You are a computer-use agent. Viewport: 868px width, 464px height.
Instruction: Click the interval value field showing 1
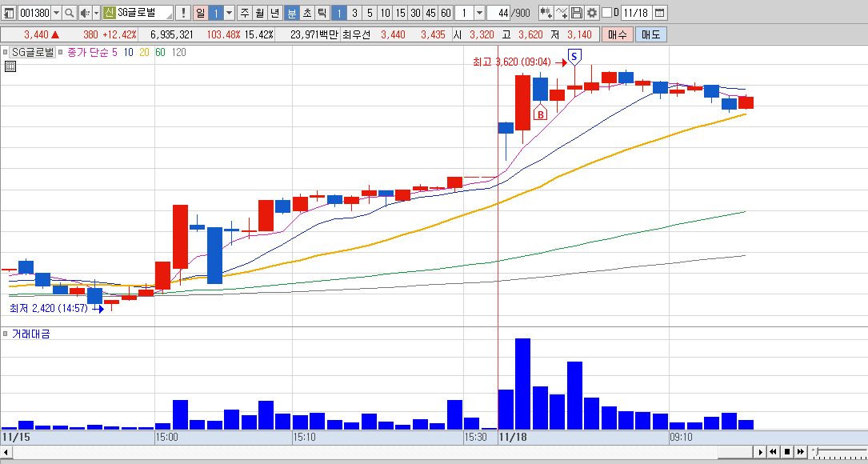(x=465, y=13)
